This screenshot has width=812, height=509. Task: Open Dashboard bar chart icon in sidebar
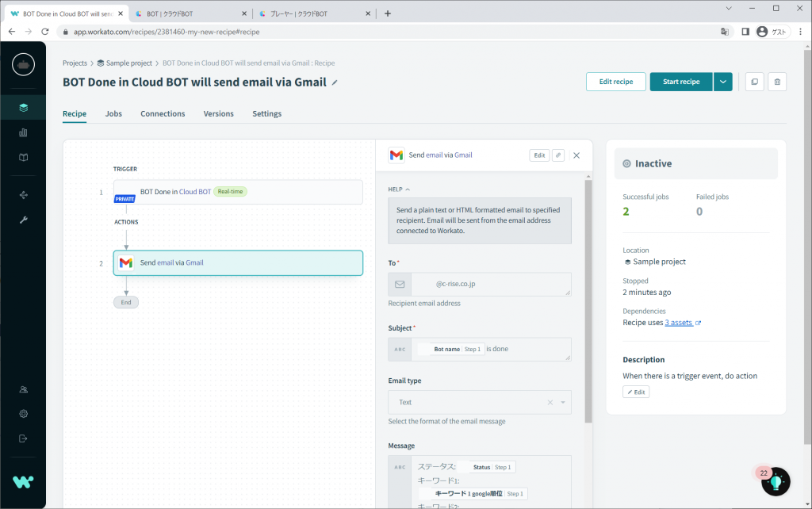pos(23,132)
